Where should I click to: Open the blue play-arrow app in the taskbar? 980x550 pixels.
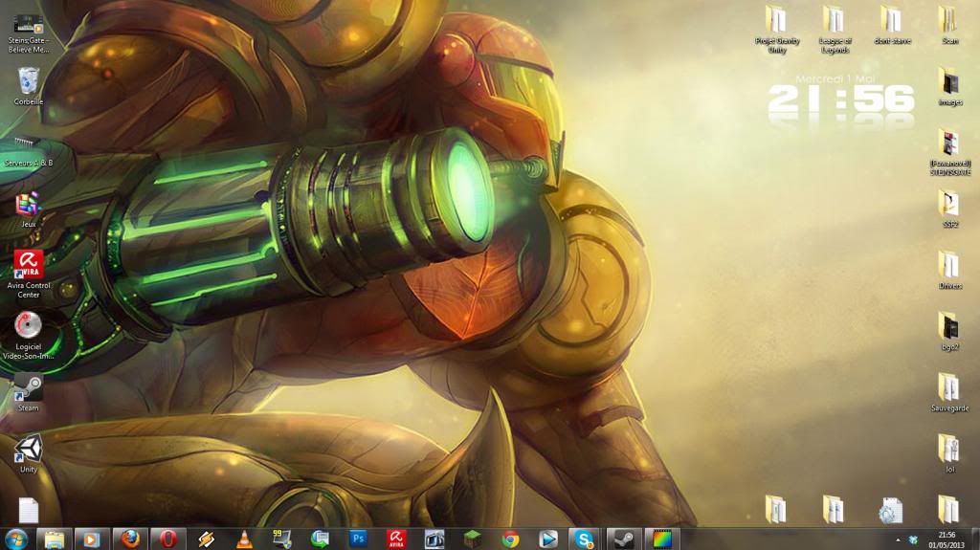[x=548, y=539]
